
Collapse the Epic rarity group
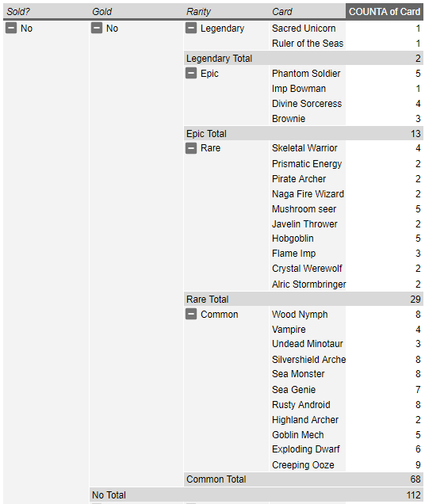pos(191,73)
